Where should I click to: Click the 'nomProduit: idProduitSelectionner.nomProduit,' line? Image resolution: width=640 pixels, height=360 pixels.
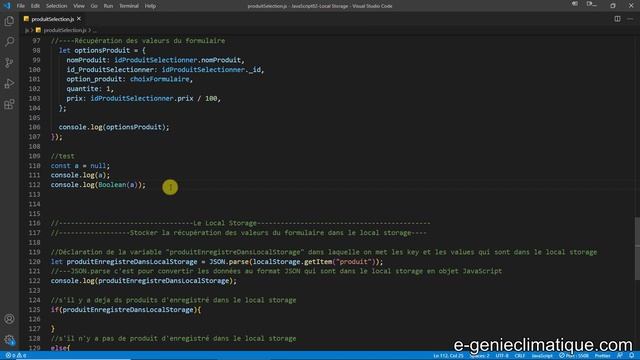tap(156, 60)
